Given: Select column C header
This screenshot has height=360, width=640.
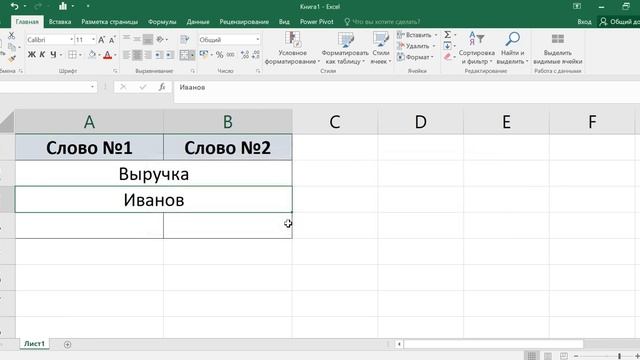Looking at the screenshot, I should [x=335, y=122].
